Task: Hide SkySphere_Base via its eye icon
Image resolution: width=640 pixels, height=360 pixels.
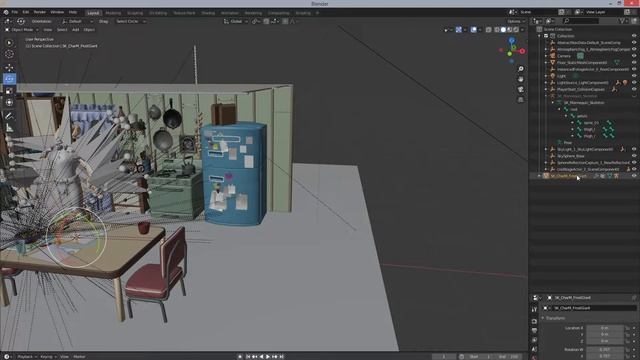Action: [634, 156]
